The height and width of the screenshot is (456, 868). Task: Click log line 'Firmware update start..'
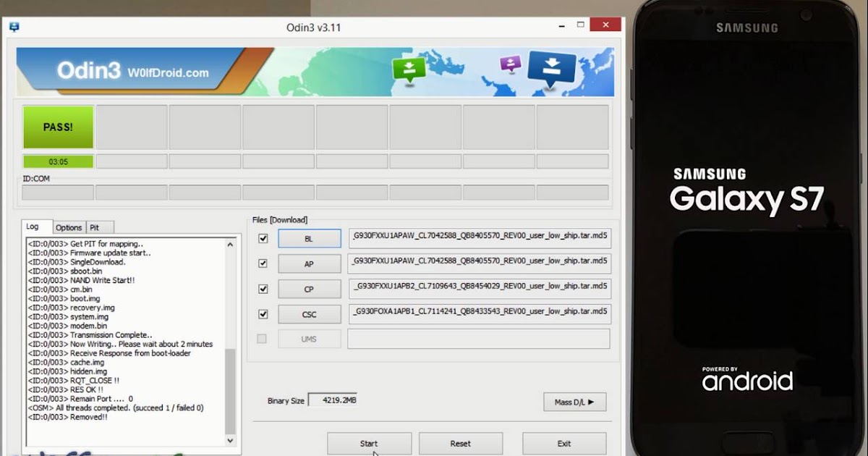click(x=90, y=253)
